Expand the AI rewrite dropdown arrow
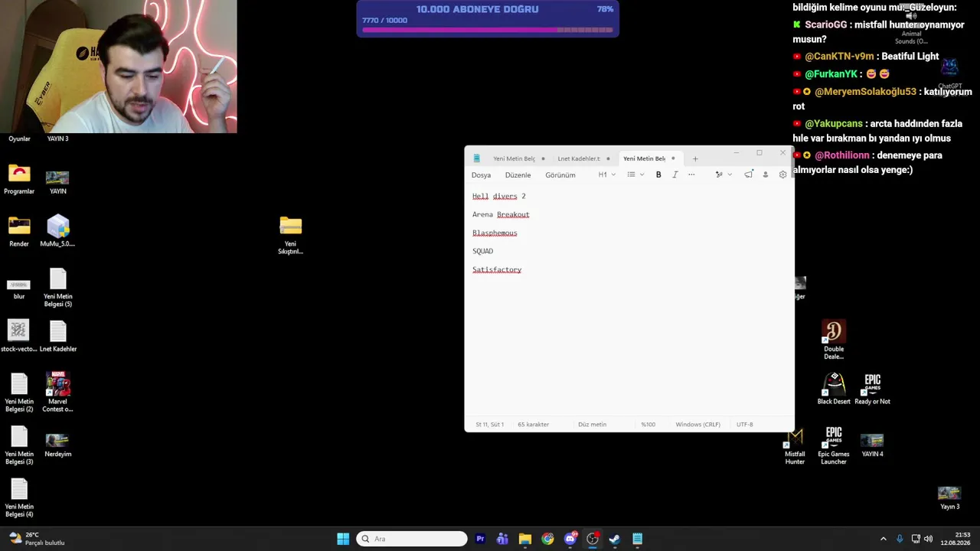This screenshot has width=980, height=551. pyautogui.click(x=730, y=174)
